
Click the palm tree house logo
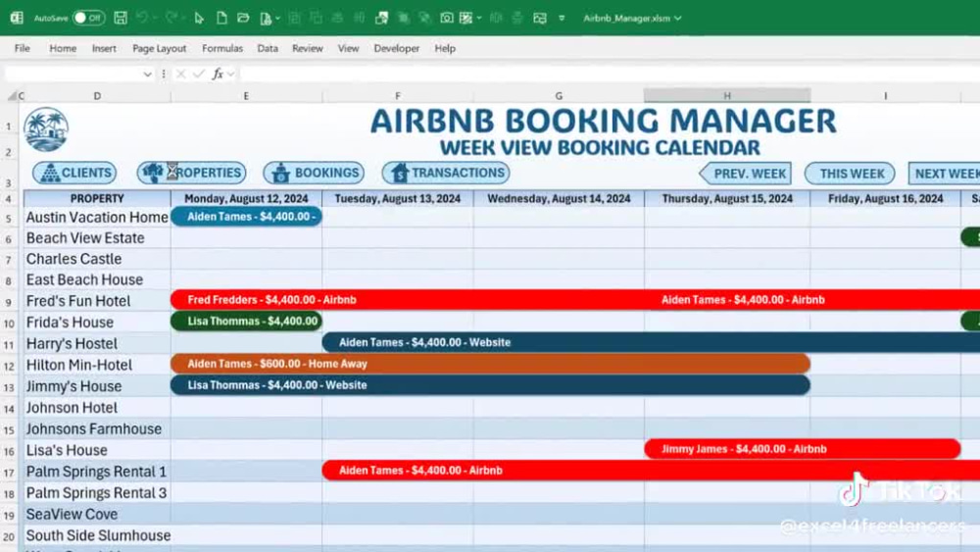pyautogui.click(x=46, y=130)
